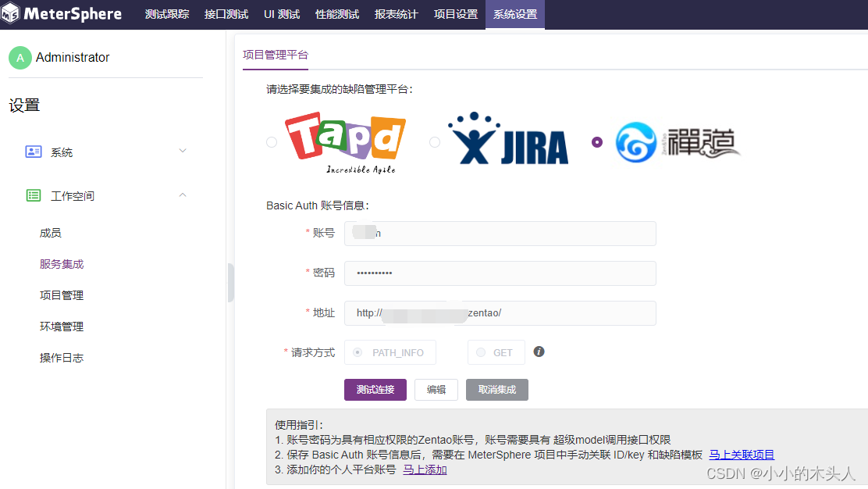The width and height of the screenshot is (868, 489).
Task: Switch to 项目管理平台 tab
Action: 275,55
